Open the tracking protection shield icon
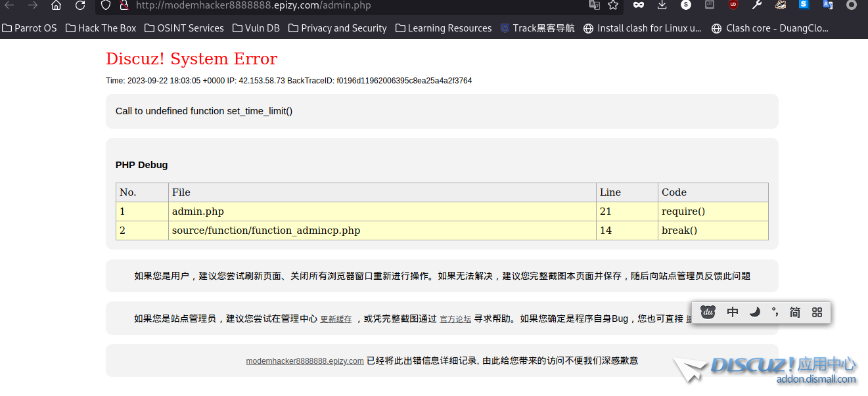Viewport: 868px width, 396px height. 107,5
